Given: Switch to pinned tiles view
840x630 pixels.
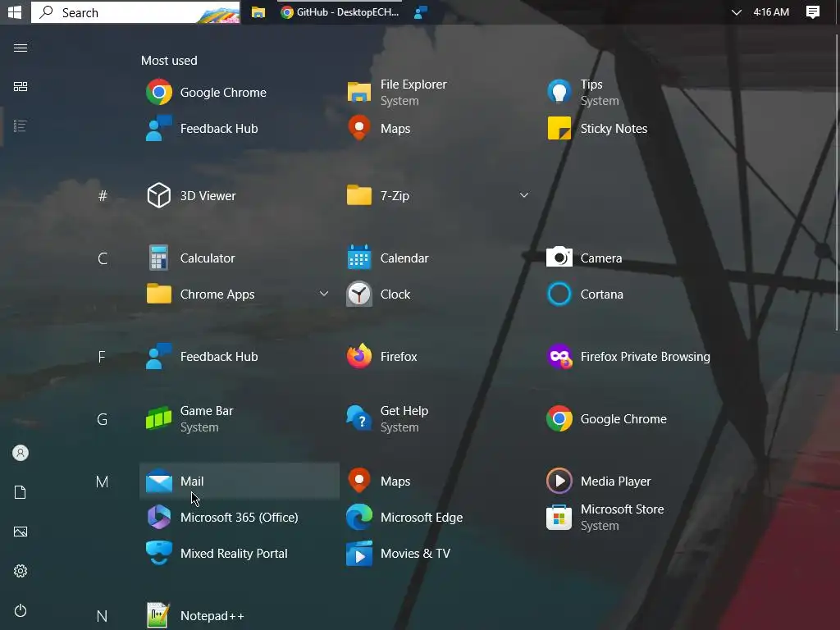Looking at the screenshot, I should [21, 87].
